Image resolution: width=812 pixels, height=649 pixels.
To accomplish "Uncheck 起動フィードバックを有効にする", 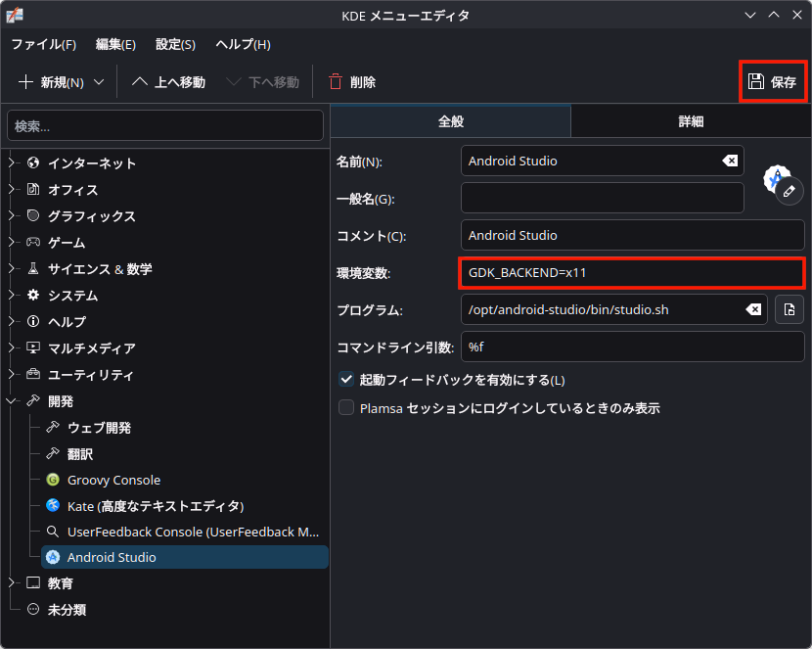I will 346,380.
